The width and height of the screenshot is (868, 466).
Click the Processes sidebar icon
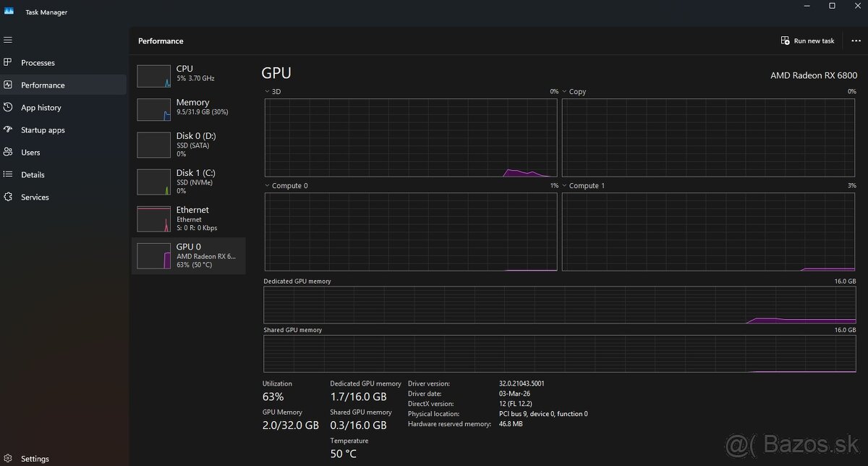8,62
